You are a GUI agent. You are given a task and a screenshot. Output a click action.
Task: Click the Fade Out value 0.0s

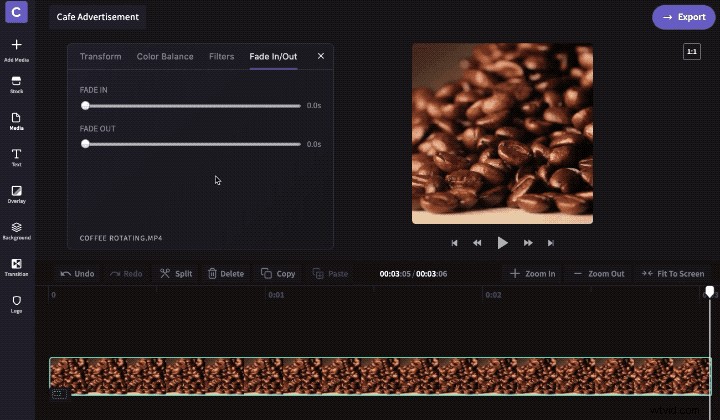314,144
